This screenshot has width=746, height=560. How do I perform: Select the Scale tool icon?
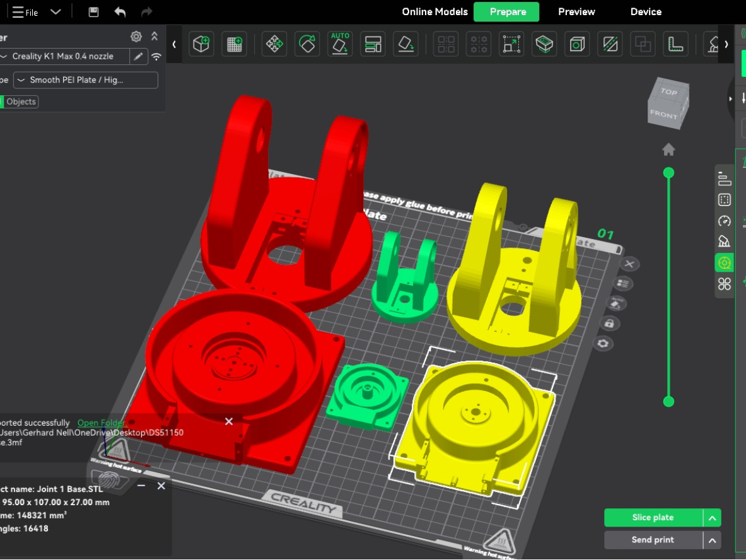click(x=511, y=44)
